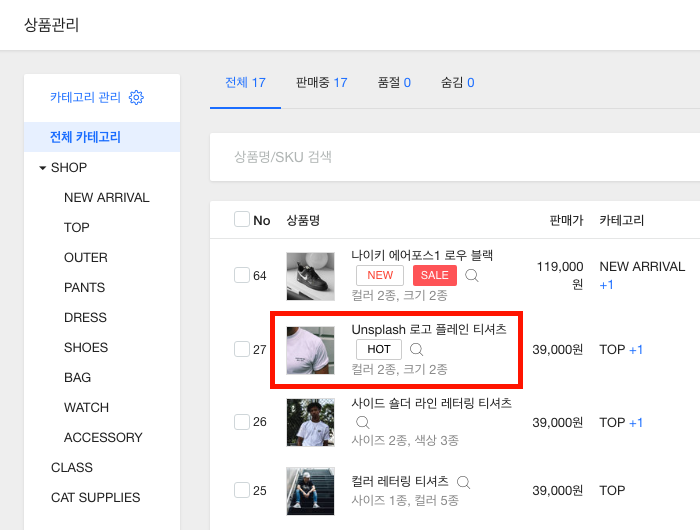Screen dimensions: 700x530
Task: Open 카테고리 관리 link
Action: [85, 97]
